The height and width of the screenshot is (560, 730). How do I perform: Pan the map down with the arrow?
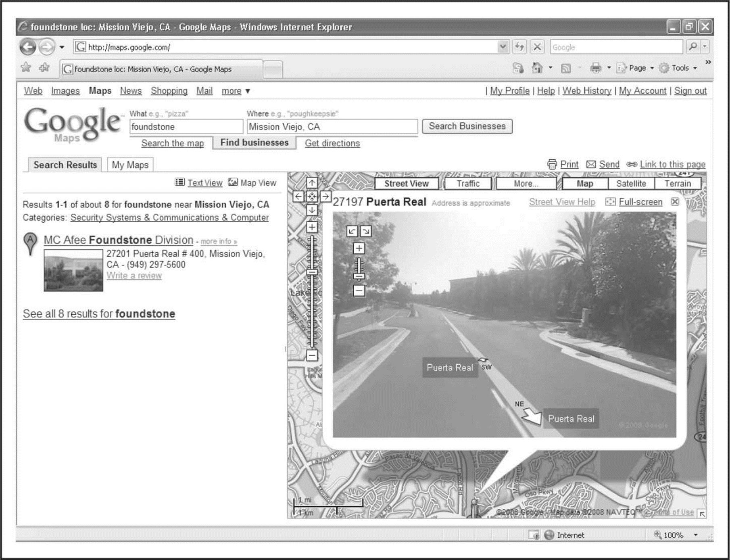tap(312, 210)
